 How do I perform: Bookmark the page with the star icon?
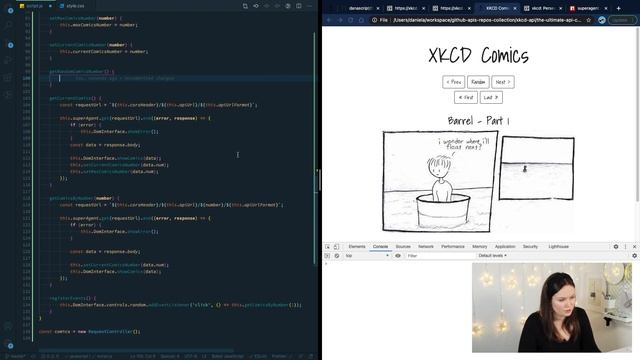click(x=589, y=20)
